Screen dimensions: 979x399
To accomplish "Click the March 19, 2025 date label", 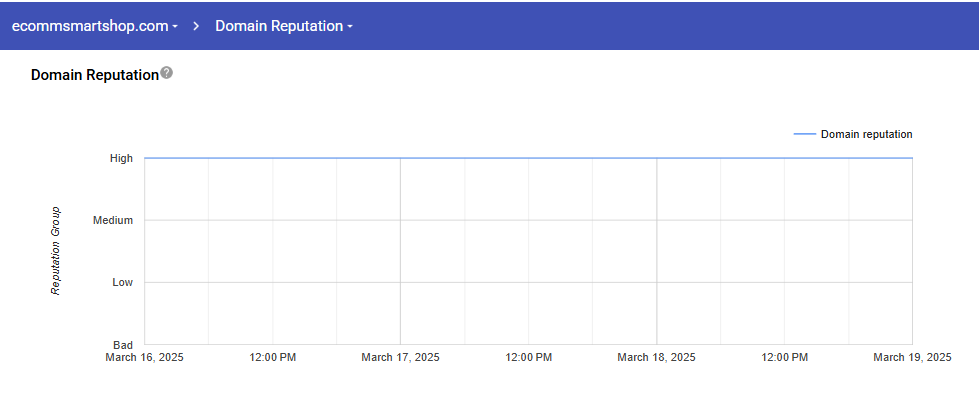I will [x=912, y=358].
